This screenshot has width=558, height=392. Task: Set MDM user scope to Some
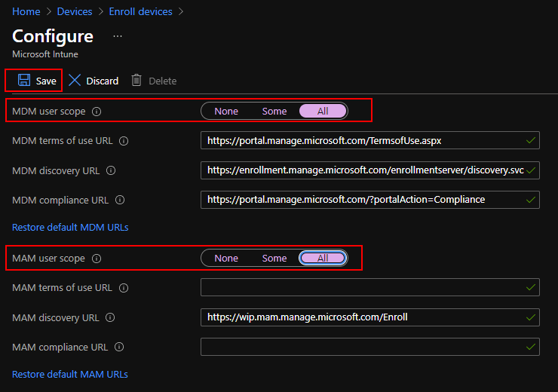point(274,112)
